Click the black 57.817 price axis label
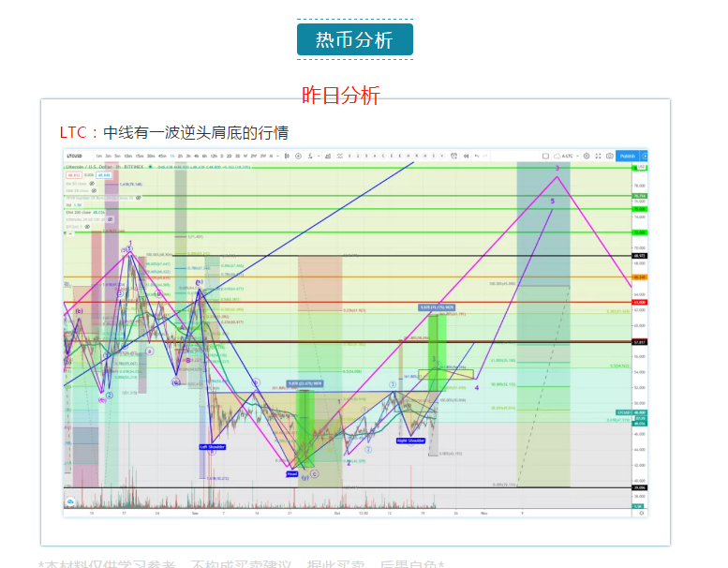The height and width of the screenshot is (568, 728). coord(639,342)
